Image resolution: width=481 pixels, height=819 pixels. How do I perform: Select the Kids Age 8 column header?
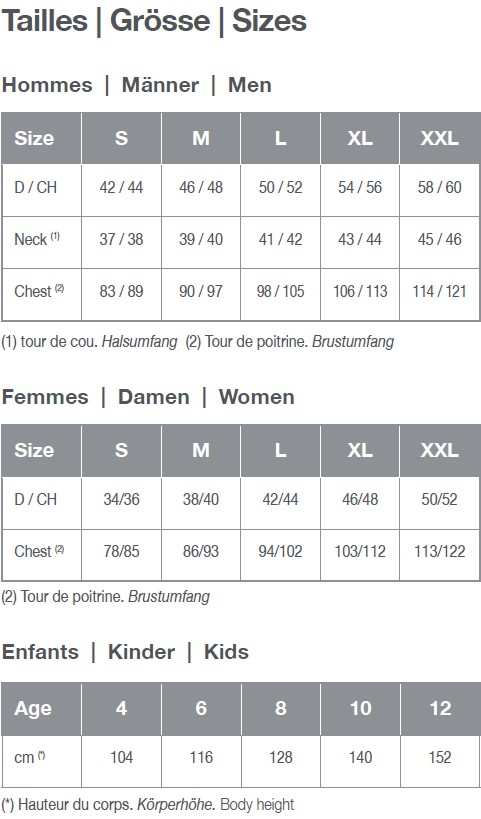tap(280, 708)
